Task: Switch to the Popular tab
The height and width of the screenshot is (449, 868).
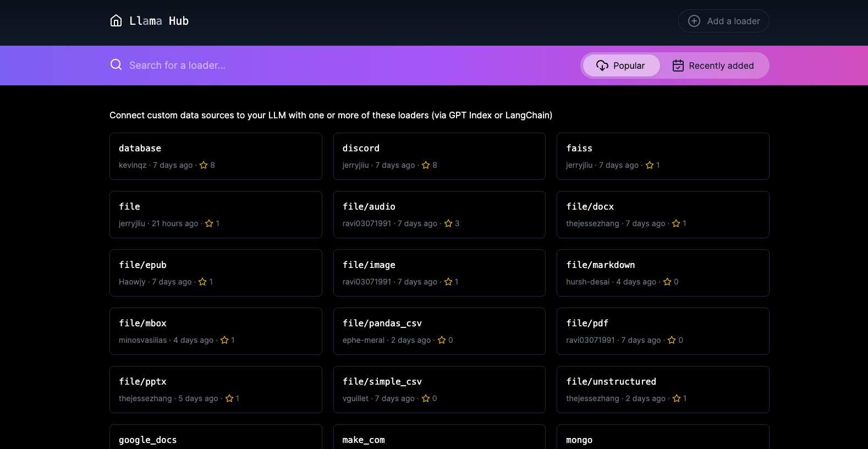Action: pos(621,65)
